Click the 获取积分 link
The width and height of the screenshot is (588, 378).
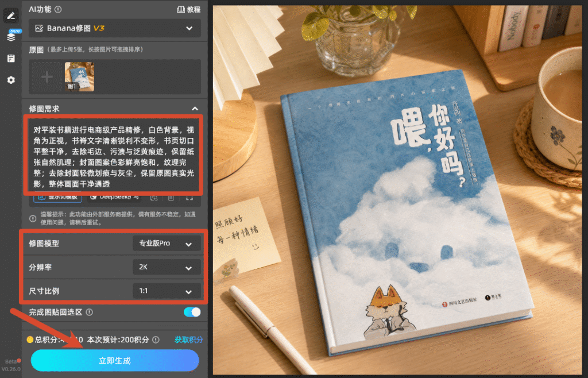click(x=188, y=340)
